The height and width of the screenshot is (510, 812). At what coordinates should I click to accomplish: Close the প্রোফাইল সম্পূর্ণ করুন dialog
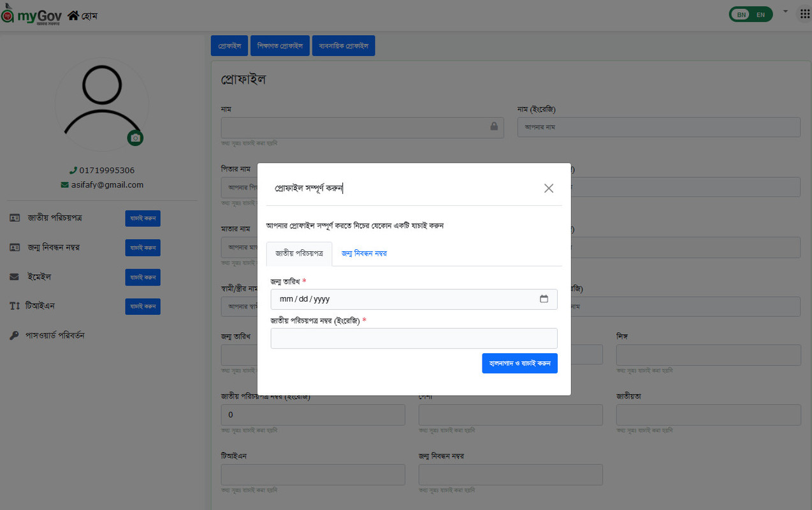point(549,188)
